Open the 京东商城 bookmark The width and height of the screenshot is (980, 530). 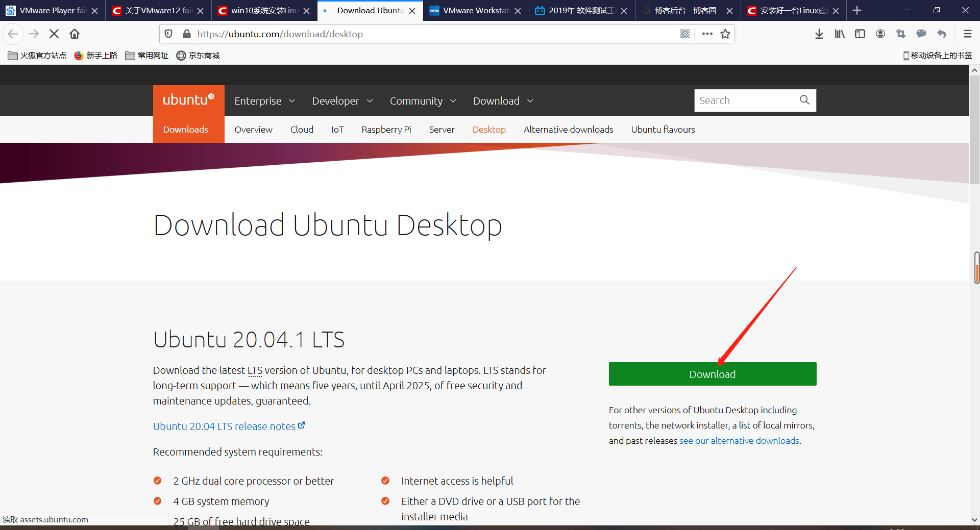point(198,56)
